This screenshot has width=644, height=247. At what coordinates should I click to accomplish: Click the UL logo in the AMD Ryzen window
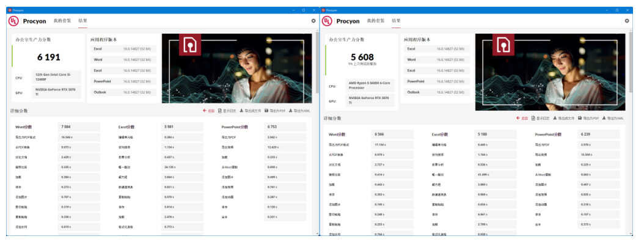click(x=327, y=21)
